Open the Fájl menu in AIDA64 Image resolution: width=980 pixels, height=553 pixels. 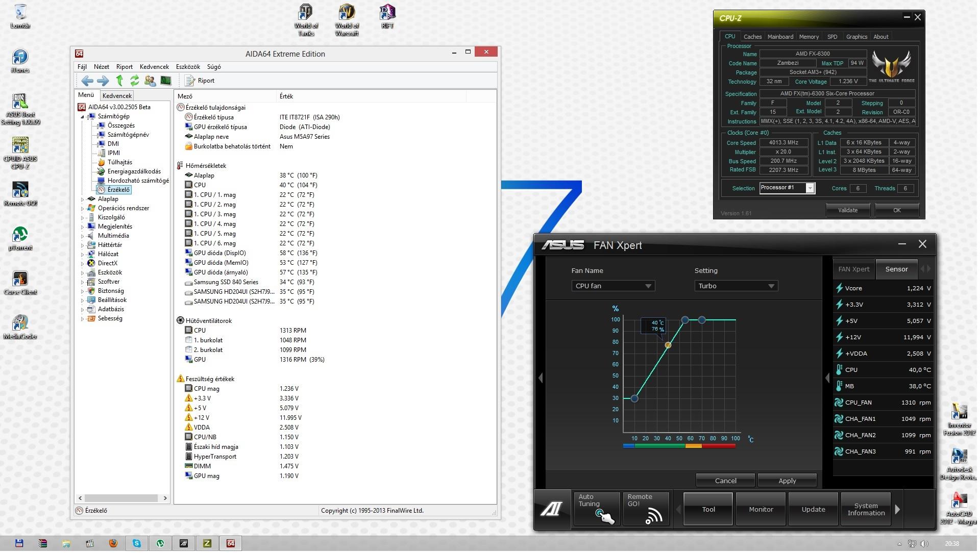click(x=82, y=67)
